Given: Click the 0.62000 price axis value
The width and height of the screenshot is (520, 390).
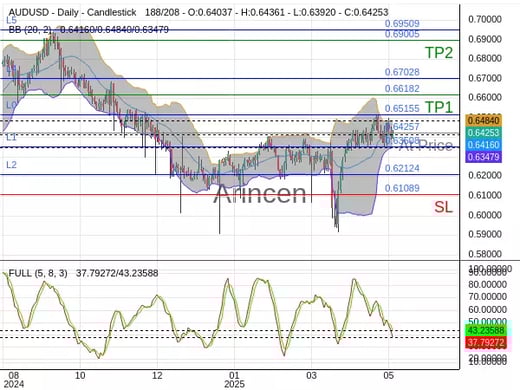Looking at the screenshot, I should [485, 175].
